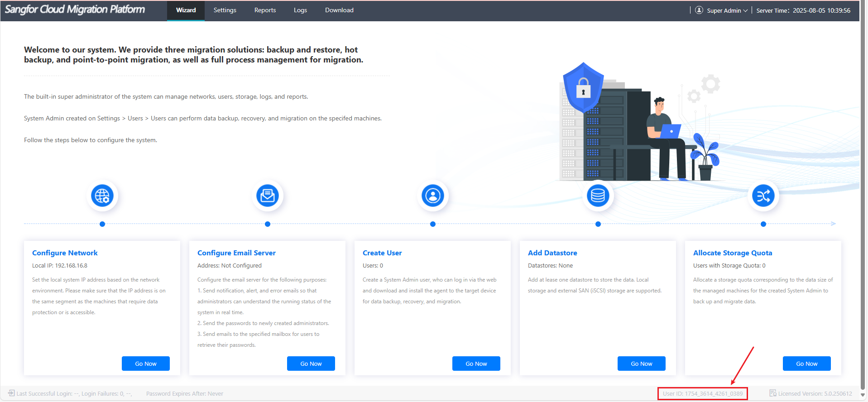
Task: Click the Server Time display
Action: click(803, 10)
